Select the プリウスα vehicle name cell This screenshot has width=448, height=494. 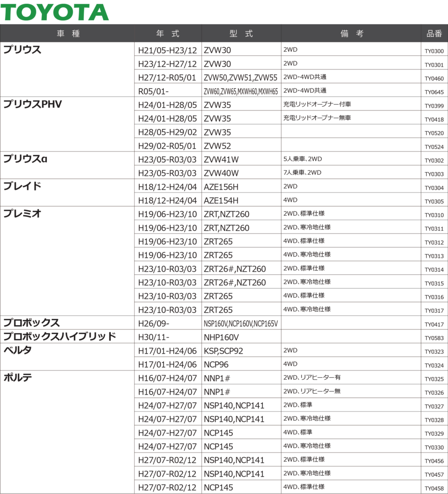[25, 159]
